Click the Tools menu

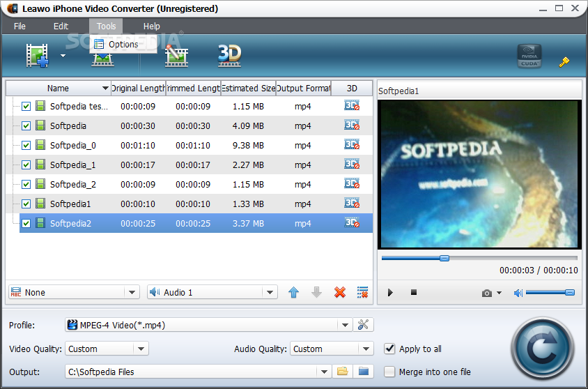click(106, 26)
